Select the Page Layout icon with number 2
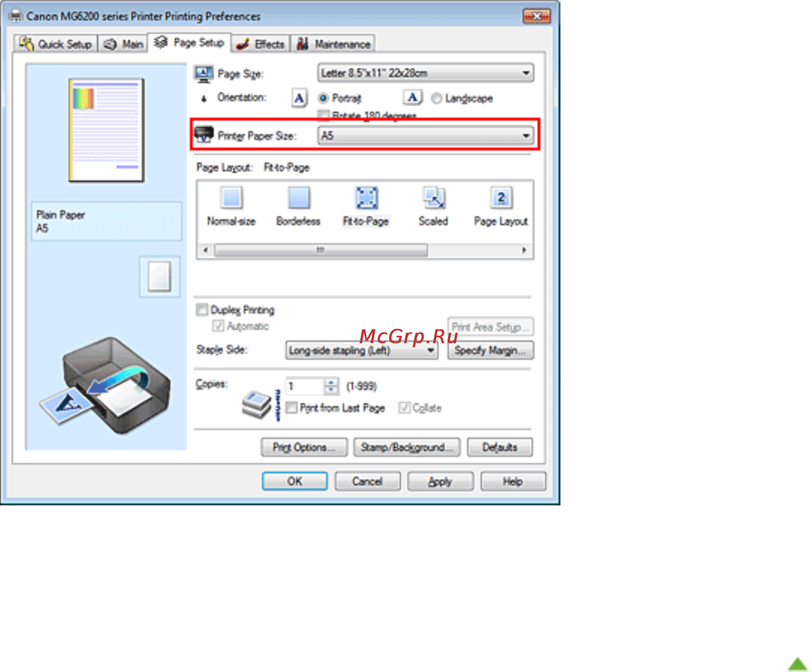Image resolution: width=812 pixels, height=672 pixels. 501,198
